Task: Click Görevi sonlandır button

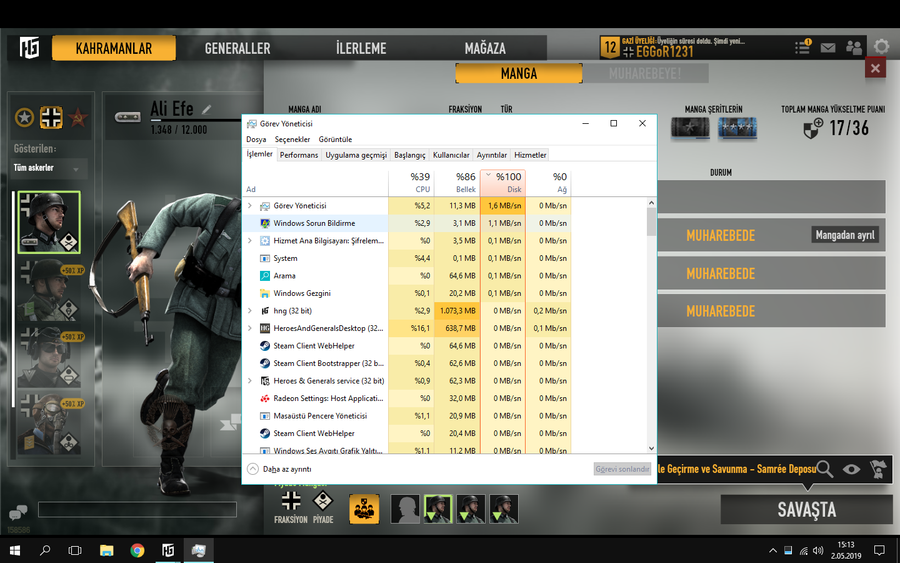Action: coord(622,469)
